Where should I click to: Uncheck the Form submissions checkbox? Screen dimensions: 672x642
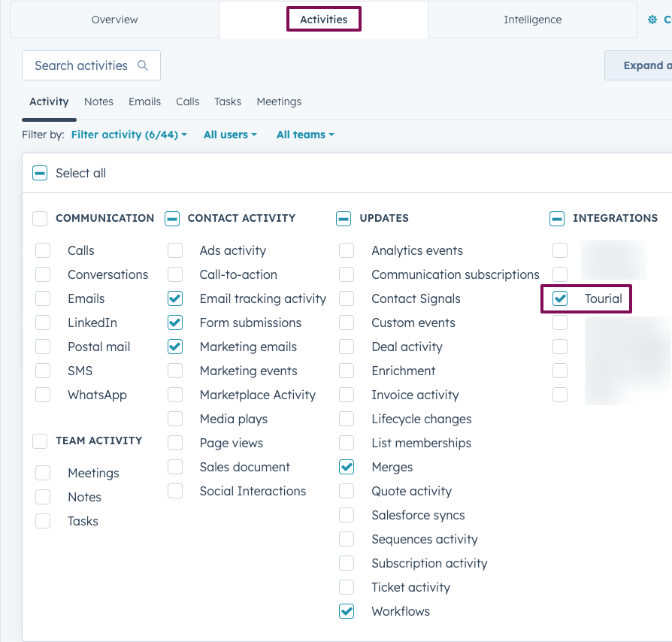coord(175,323)
